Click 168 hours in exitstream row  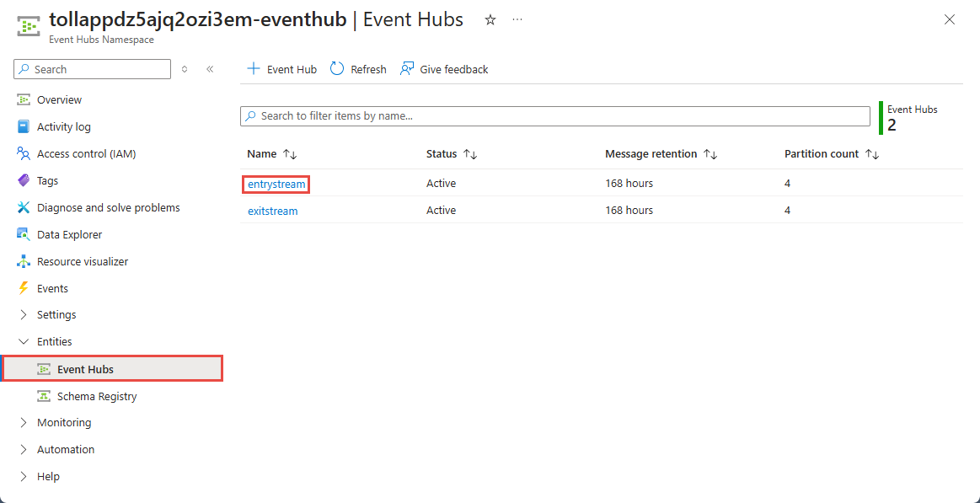pos(629,211)
